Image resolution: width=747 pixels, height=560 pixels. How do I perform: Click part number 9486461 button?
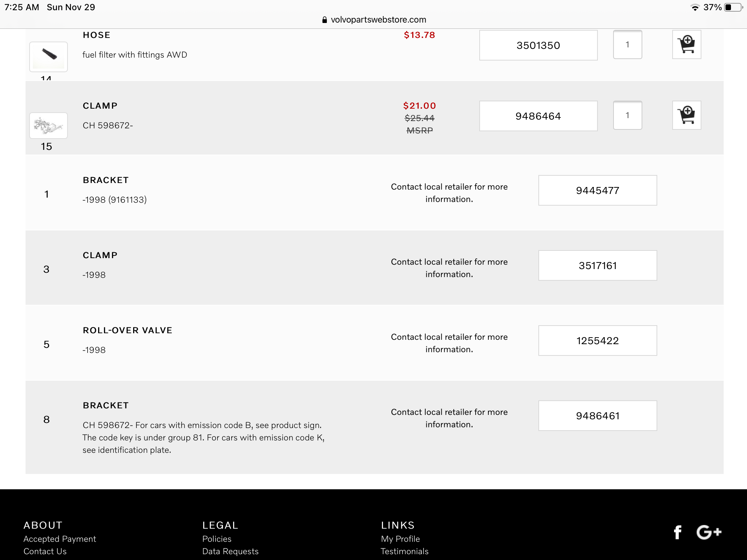(597, 416)
